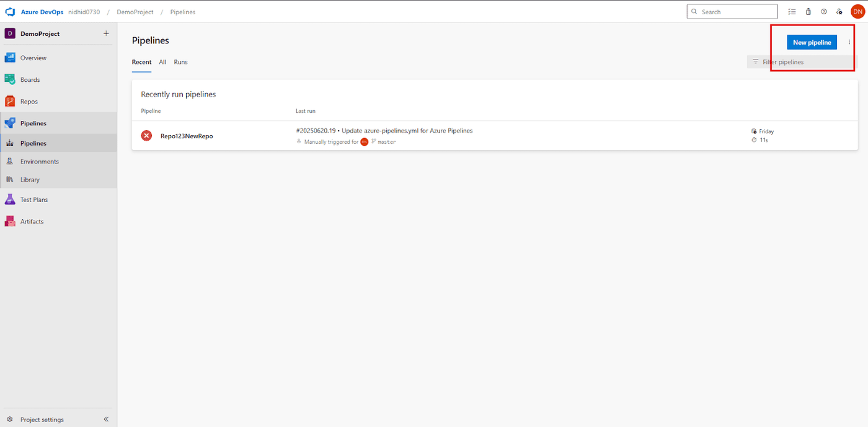Switch to the All tab
868x427 pixels.
coord(162,62)
